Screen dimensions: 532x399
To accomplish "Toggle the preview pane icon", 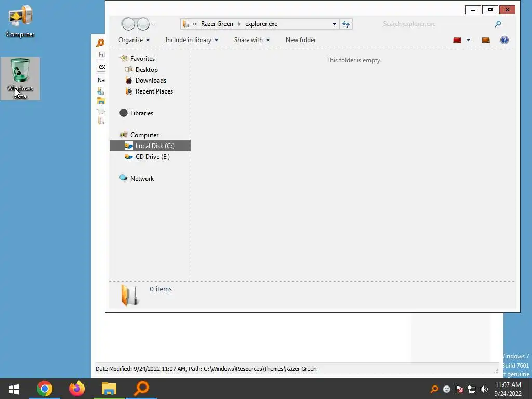I will [486, 40].
